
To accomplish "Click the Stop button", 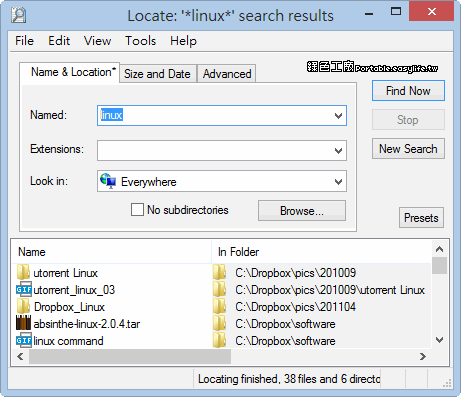I will pos(408,120).
